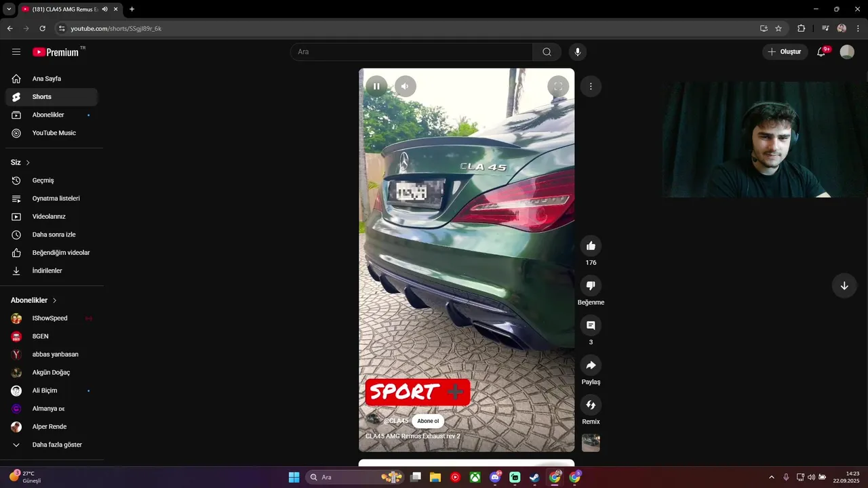Subscribe using the Abone ol button
868x488 pixels.
(428, 421)
